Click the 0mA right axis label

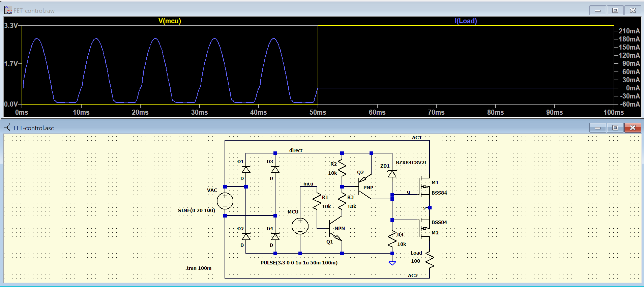633,88
